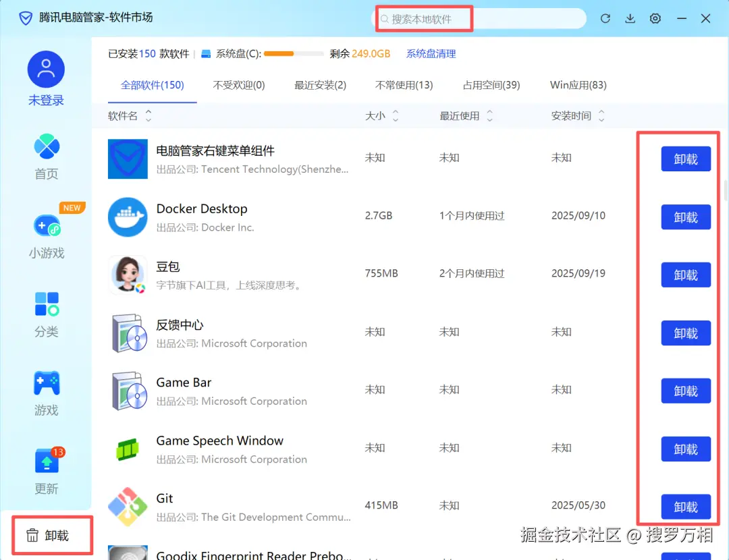Click the Game Bar installer icon
This screenshot has width=729, height=560.
(129, 391)
